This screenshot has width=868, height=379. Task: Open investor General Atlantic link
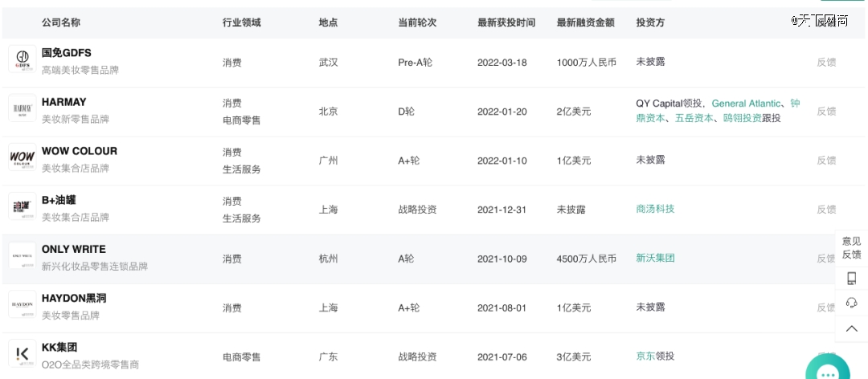(746, 104)
